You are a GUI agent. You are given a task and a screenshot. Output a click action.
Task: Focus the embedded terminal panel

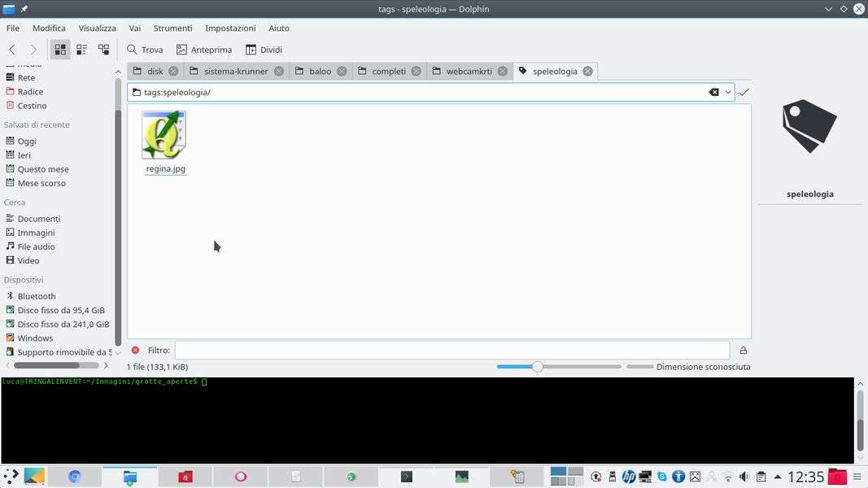(427, 420)
